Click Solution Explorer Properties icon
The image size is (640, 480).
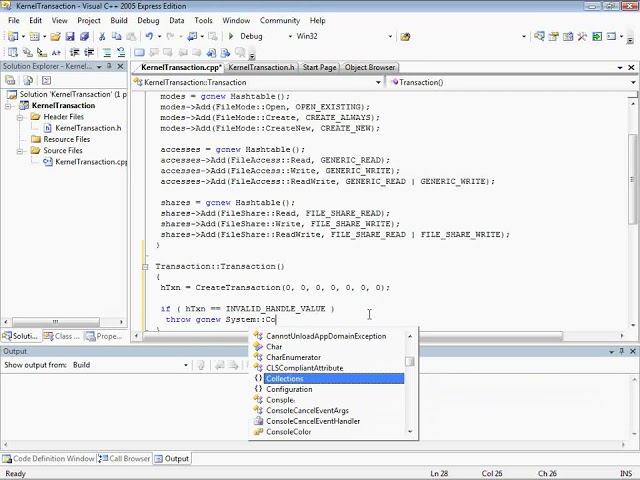(10, 80)
